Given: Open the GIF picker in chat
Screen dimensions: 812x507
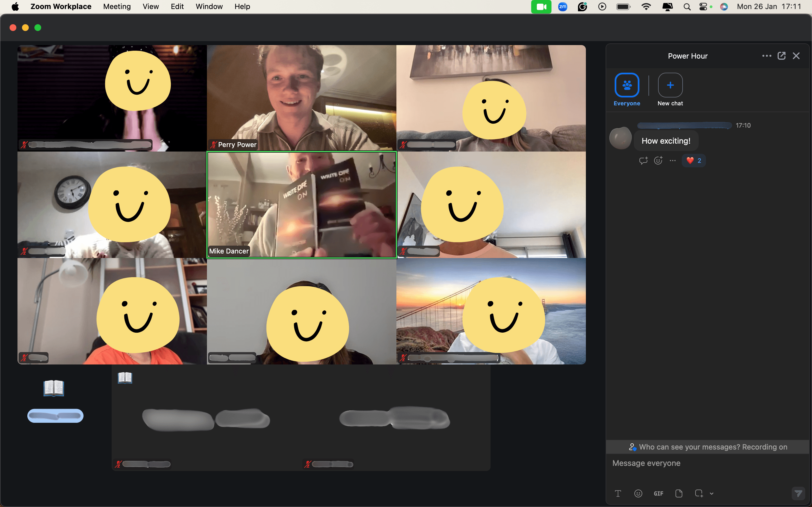Looking at the screenshot, I should [658, 493].
